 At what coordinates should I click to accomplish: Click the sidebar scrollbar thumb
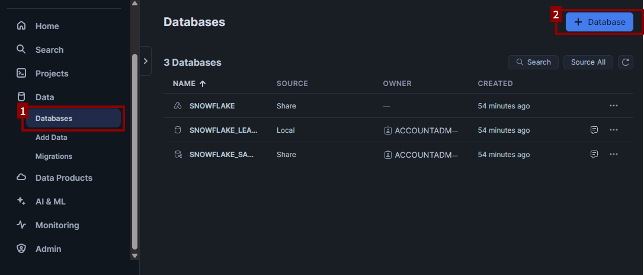point(134,151)
